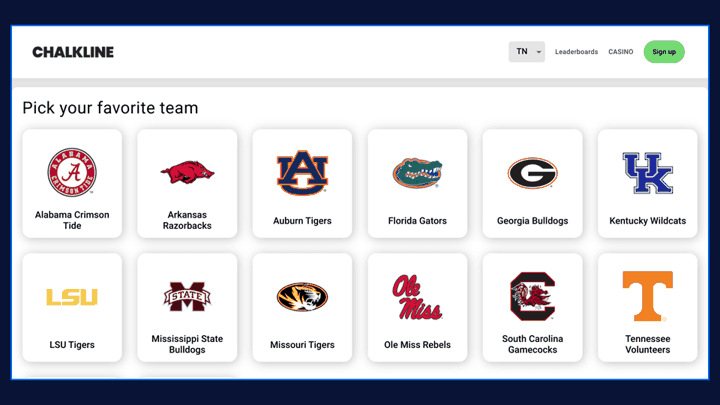This screenshot has height=405, width=720.
Task: Open the TN state dropdown
Action: [527, 52]
